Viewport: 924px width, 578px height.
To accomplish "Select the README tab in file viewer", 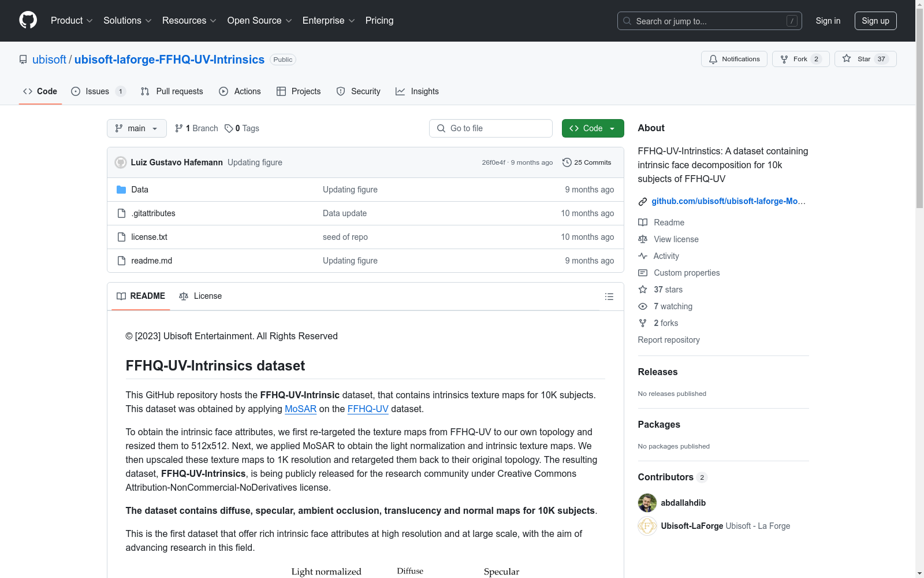I will pos(141,296).
